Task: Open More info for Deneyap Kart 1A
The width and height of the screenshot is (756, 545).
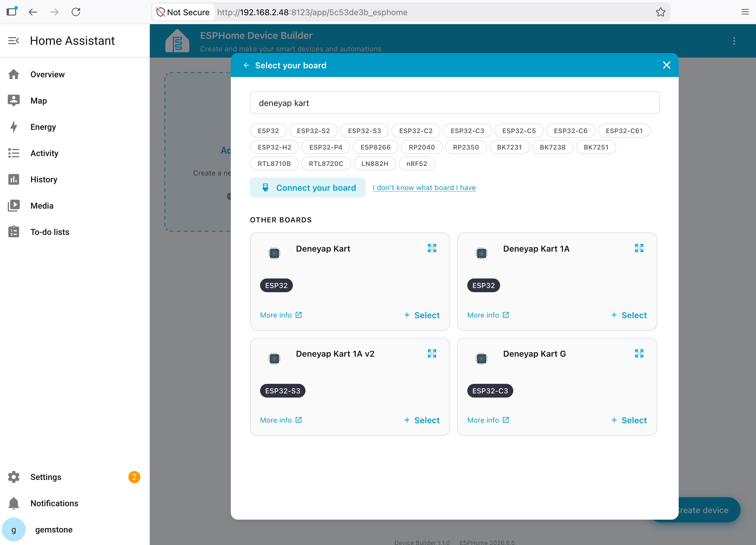Action: pyautogui.click(x=488, y=315)
